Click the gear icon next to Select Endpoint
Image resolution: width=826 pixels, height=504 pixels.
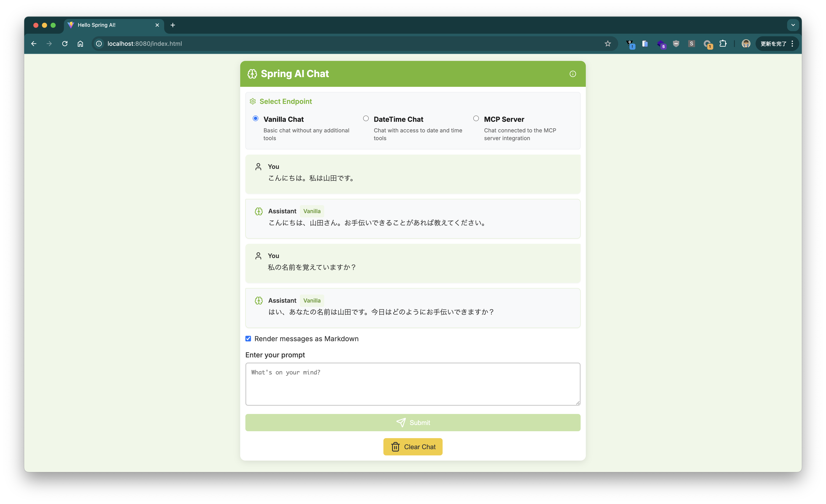pyautogui.click(x=253, y=101)
